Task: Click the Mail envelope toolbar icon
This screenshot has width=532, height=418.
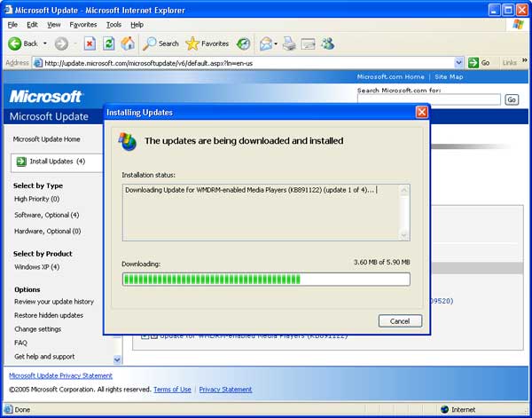Action: [x=266, y=43]
